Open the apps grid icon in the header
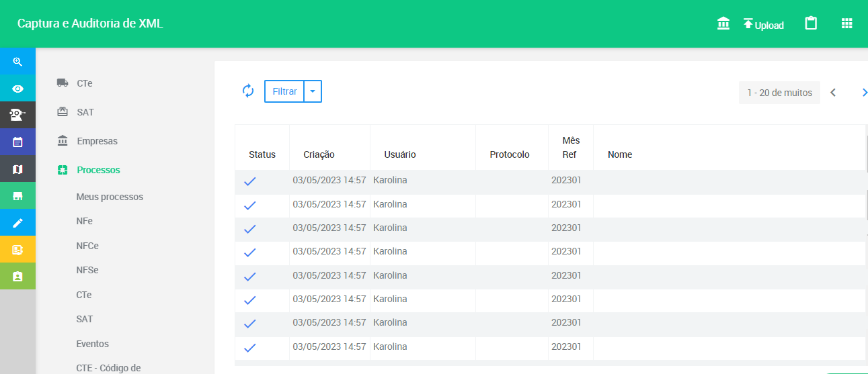Screen dimensions: 868x374 [847, 24]
